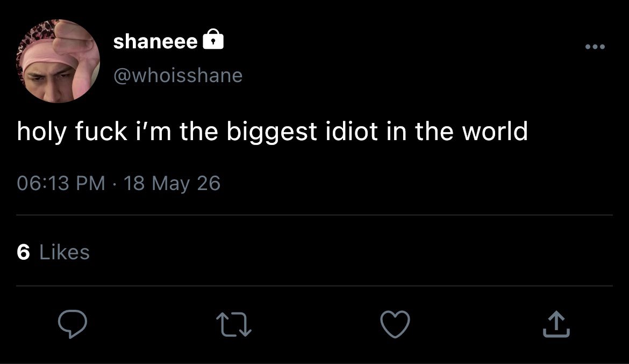
Task: Open the three-dot more options menu
Action: point(595,47)
